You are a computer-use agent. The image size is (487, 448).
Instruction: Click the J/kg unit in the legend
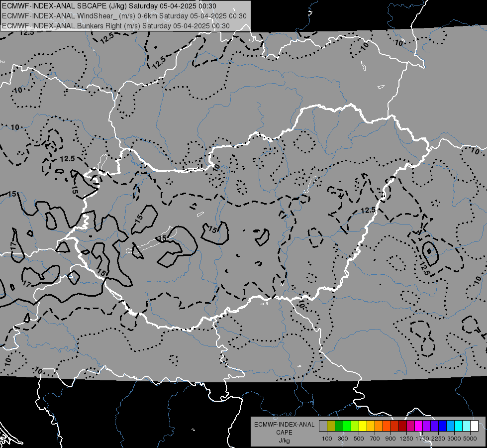click(x=284, y=441)
